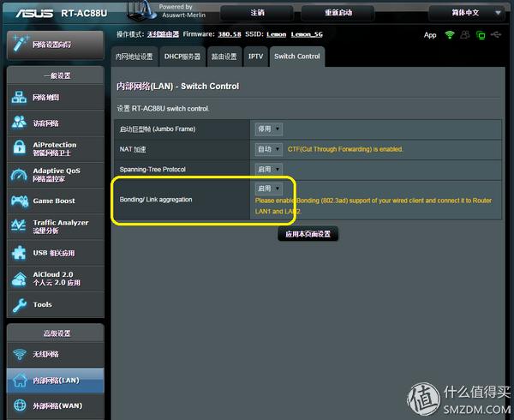
Task: Switch to the DHCP server tab
Action: click(182, 57)
